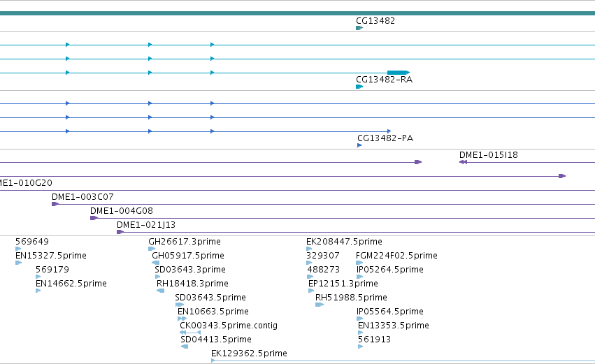
Task: Click the arrow glyph under EN10663.5prime
Action: [x=182, y=319]
